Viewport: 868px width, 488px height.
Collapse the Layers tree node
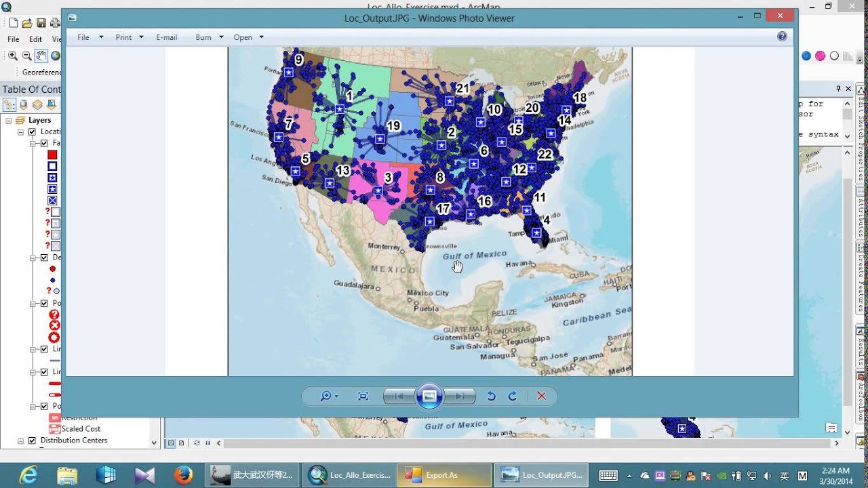pyautogui.click(x=9, y=121)
